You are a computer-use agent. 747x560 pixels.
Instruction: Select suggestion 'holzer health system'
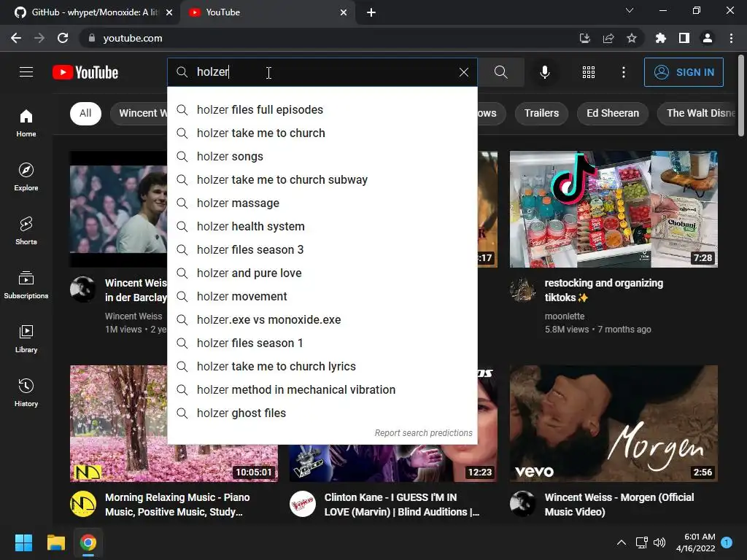pos(322,227)
